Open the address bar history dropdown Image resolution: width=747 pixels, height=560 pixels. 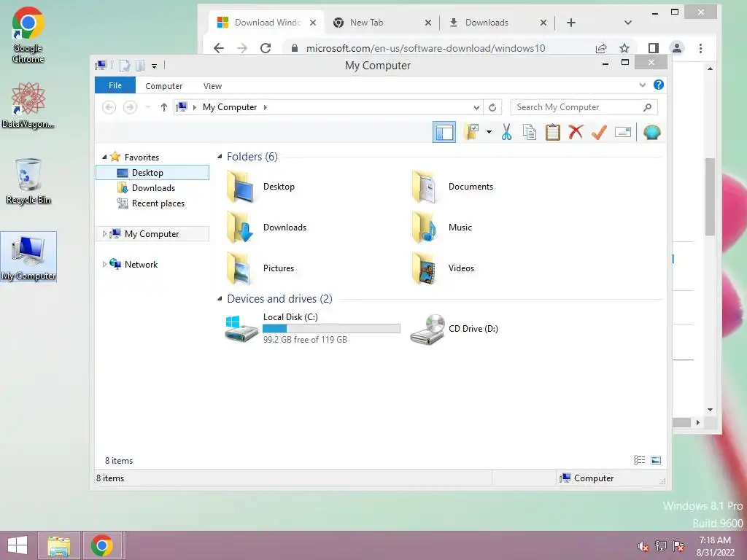point(476,107)
